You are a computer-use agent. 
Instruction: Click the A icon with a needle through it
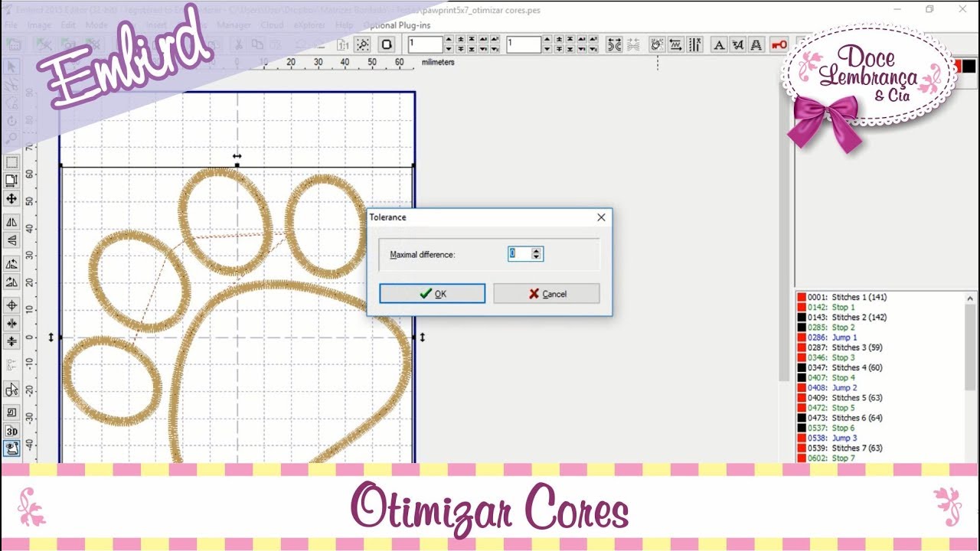738,45
